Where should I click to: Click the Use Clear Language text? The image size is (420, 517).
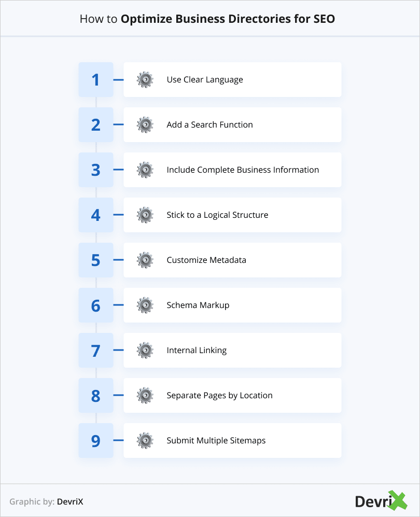click(x=205, y=80)
